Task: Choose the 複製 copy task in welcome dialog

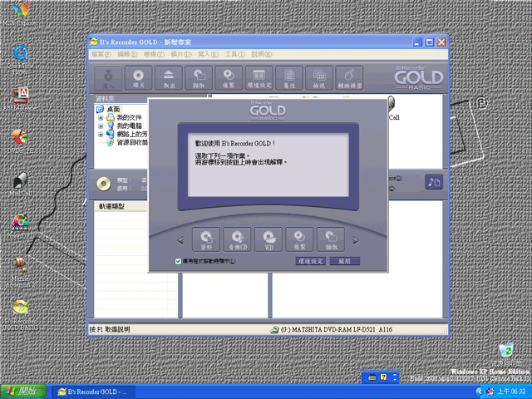Action: pyautogui.click(x=299, y=239)
